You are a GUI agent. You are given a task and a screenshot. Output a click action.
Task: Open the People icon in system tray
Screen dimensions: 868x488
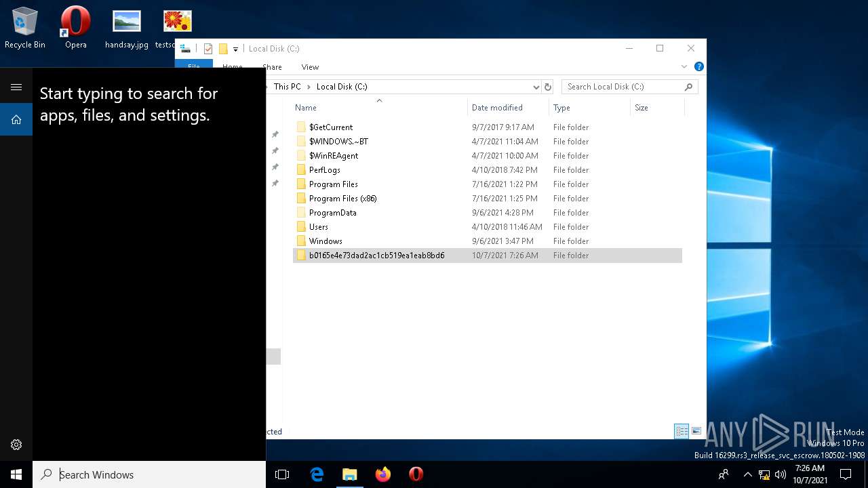[x=724, y=474]
